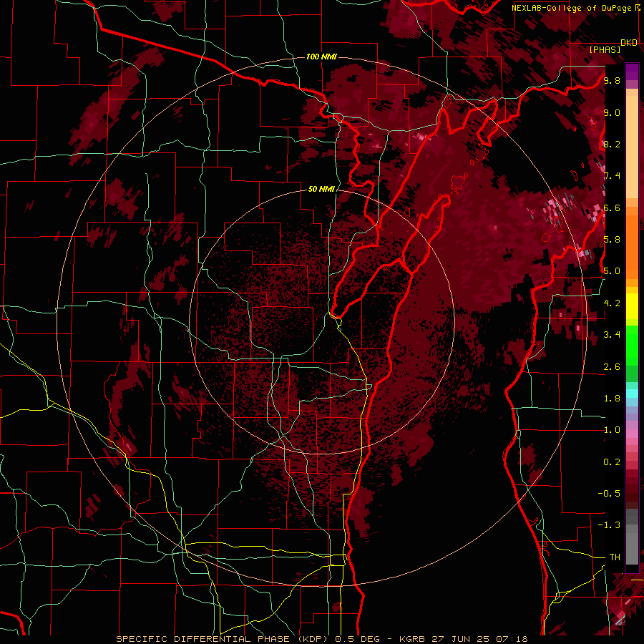
Task: Click the 1.8 value on the color scale
Action: 612,399
